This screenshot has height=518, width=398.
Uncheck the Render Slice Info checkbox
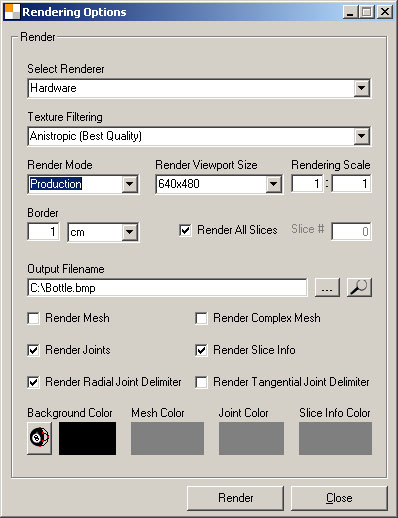(201, 350)
